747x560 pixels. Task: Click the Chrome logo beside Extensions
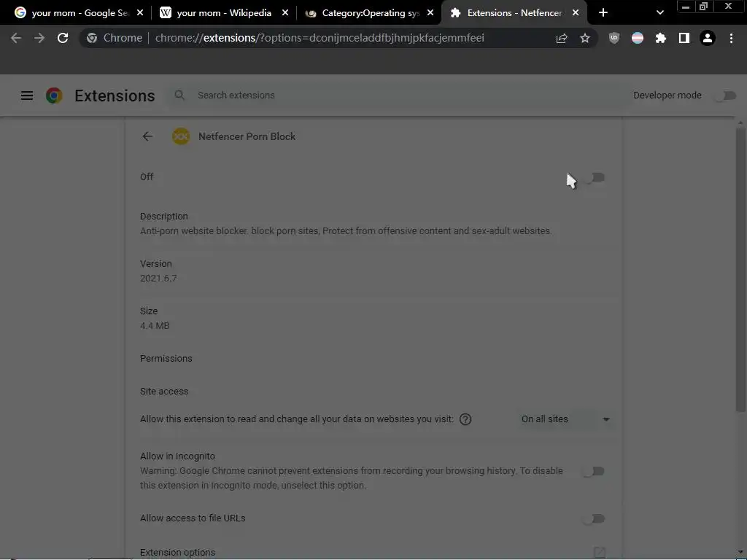pyautogui.click(x=54, y=96)
